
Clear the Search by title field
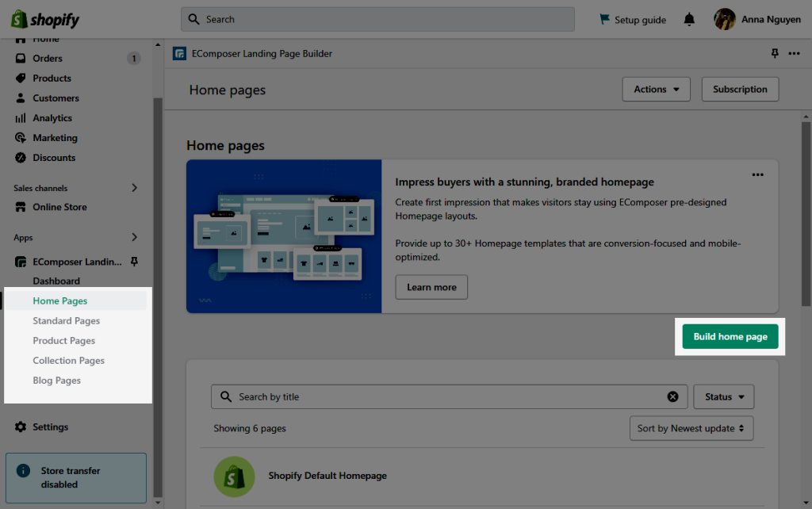coord(672,396)
